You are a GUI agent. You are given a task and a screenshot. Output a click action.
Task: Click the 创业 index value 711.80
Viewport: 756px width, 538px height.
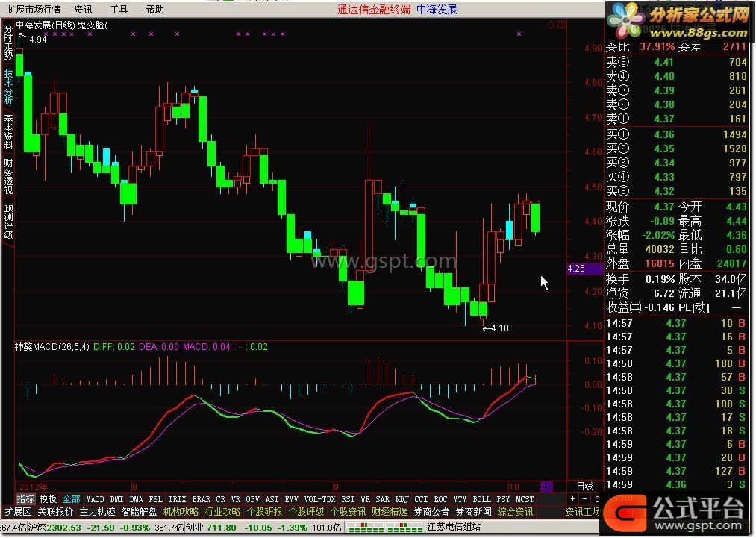point(222,528)
